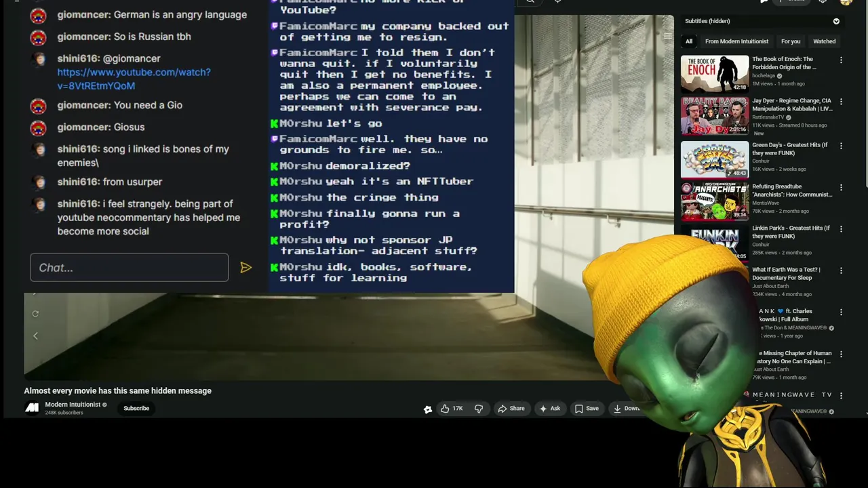Save the video to playlist
This screenshot has height=488, width=868.
coord(587,408)
